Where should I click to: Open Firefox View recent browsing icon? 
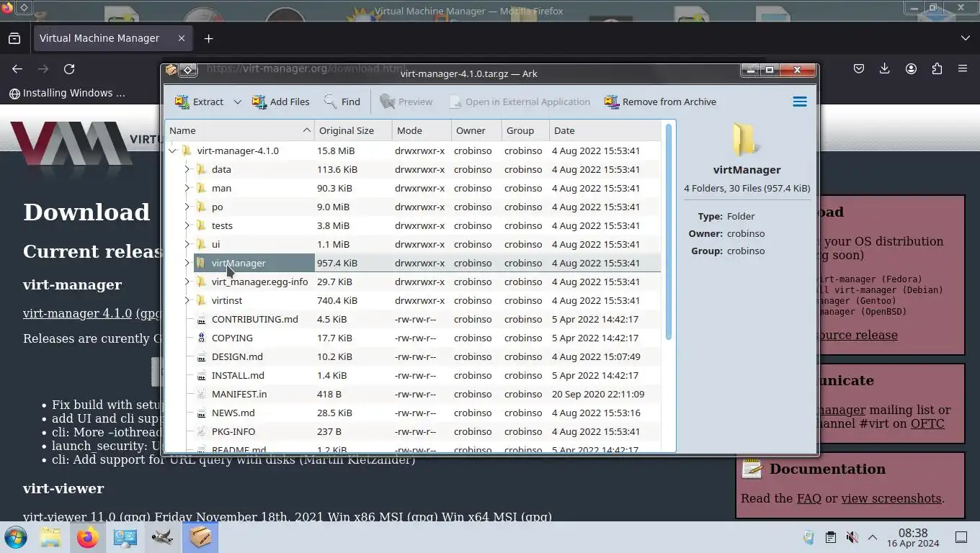(14, 38)
